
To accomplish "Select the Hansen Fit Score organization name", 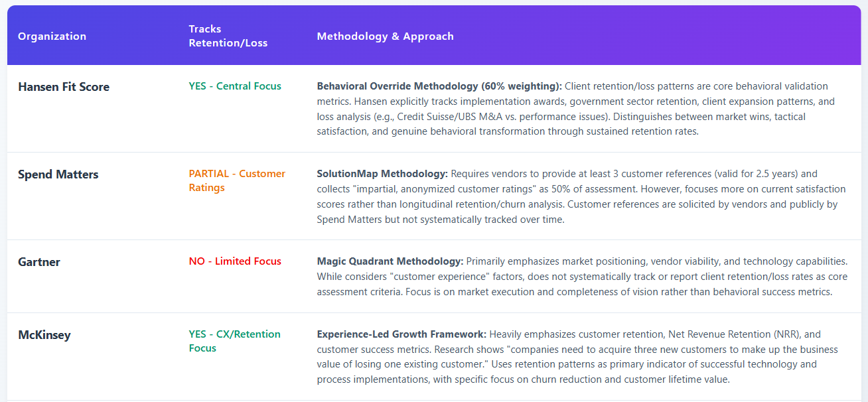I will tap(64, 87).
